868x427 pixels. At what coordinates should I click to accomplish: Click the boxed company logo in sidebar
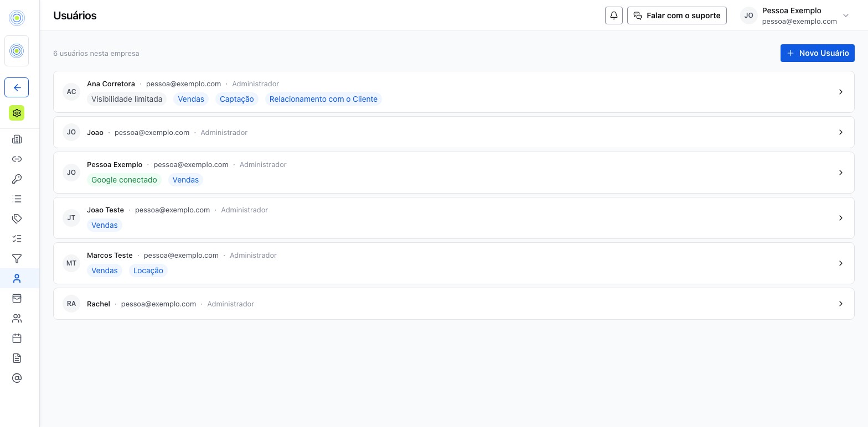[x=17, y=51]
